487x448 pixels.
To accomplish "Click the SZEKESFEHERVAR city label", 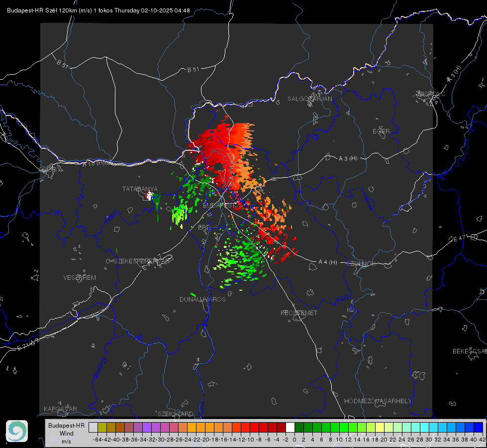I will click(142, 261).
